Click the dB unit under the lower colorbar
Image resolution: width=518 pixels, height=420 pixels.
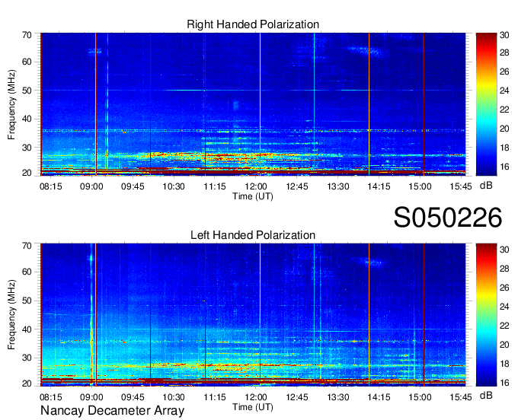[x=486, y=395]
